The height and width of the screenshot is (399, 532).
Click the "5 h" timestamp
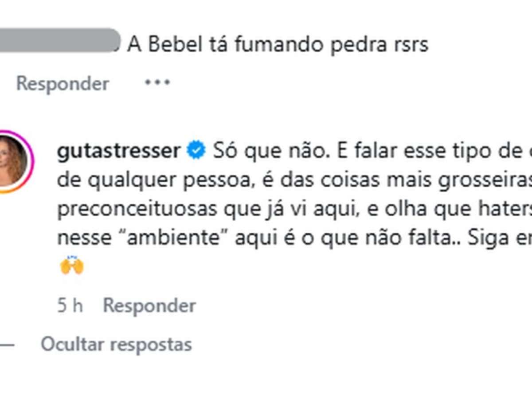point(70,305)
